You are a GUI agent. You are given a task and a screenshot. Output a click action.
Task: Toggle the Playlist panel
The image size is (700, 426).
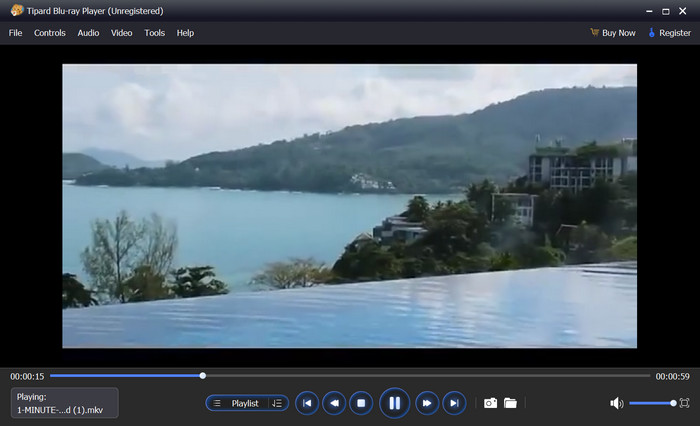[237, 403]
